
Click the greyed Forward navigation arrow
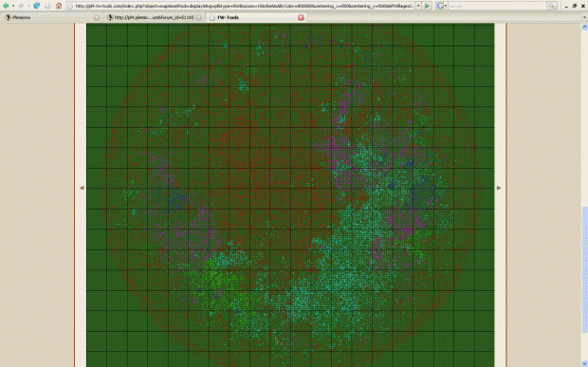point(21,6)
